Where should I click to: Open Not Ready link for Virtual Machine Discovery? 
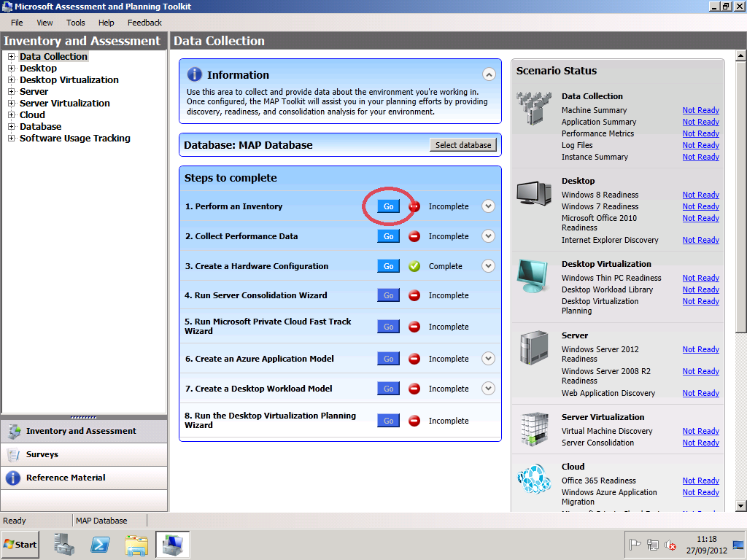pos(701,431)
